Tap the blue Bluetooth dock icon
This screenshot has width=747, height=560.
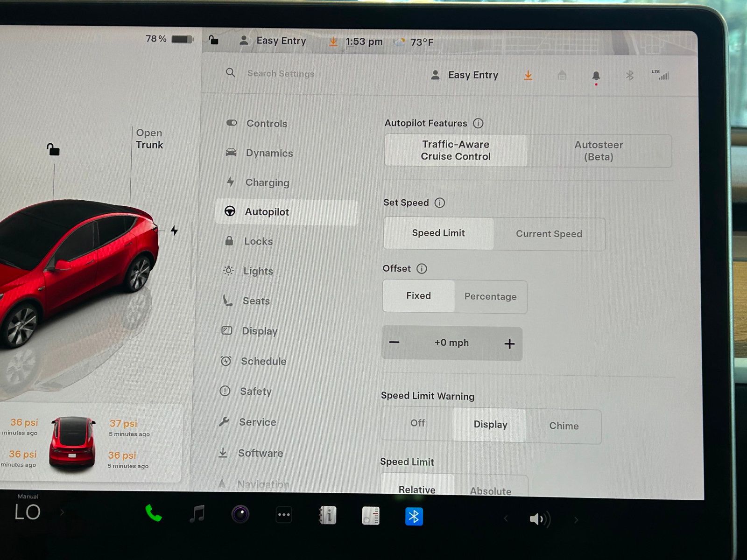tap(414, 517)
